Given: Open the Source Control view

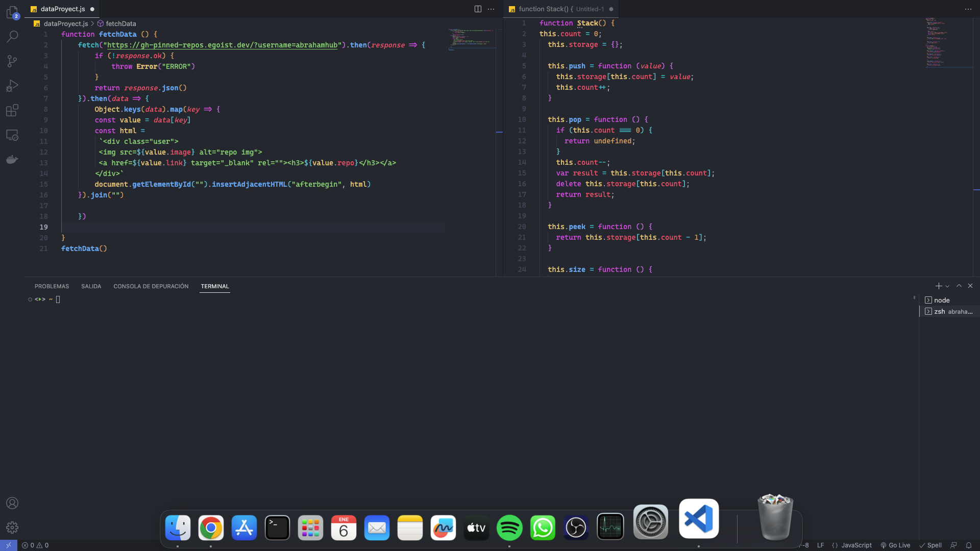Looking at the screenshot, I should point(12,61).
